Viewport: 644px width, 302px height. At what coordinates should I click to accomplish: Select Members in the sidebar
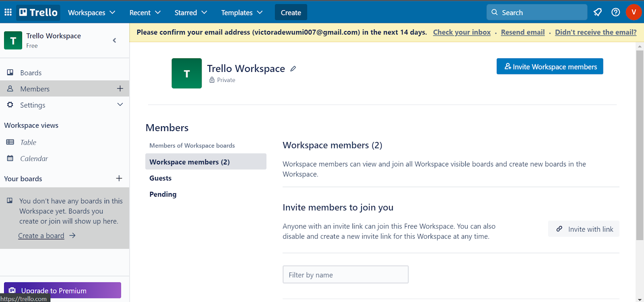tap(64, 88)
